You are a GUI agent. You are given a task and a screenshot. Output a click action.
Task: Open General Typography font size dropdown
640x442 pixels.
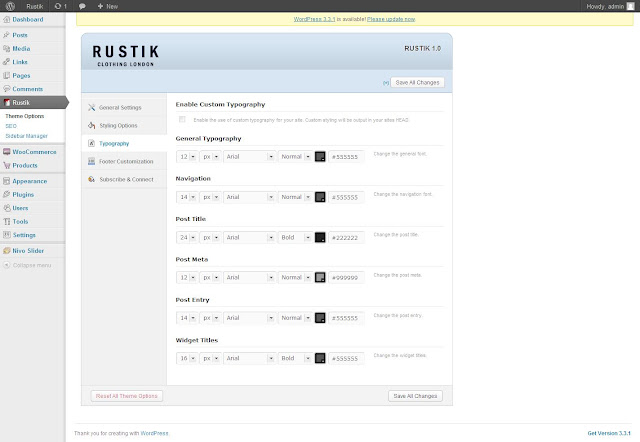(x=187, y=157)
